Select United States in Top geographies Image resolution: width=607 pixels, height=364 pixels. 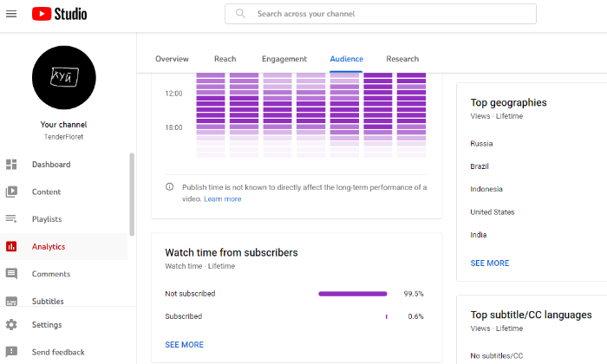tap(493, 212)
